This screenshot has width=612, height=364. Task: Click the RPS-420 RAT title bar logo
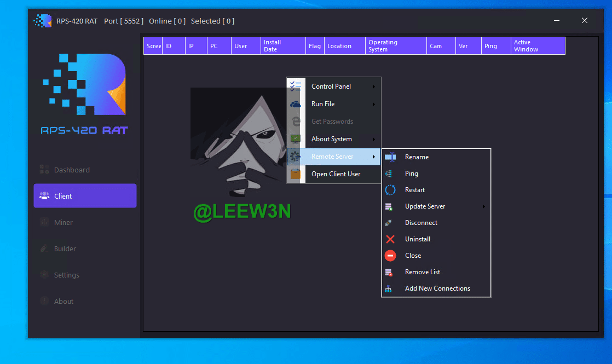coord(42,21)
